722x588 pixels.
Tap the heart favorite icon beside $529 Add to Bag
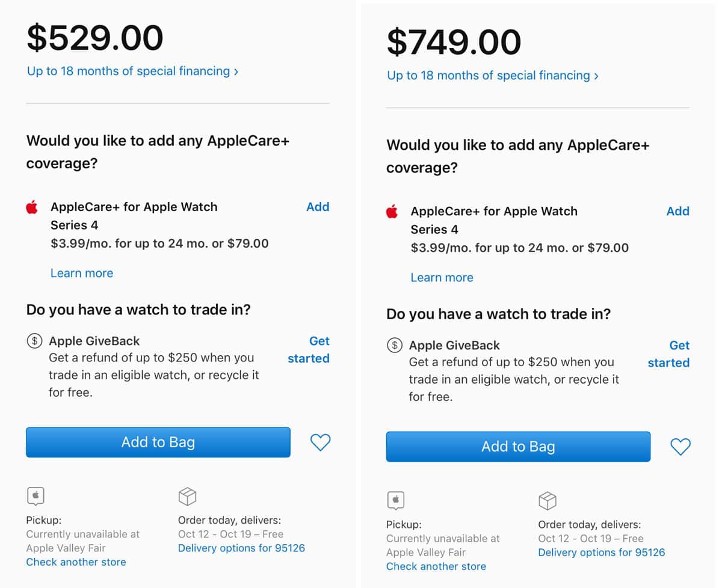point(320,443)
